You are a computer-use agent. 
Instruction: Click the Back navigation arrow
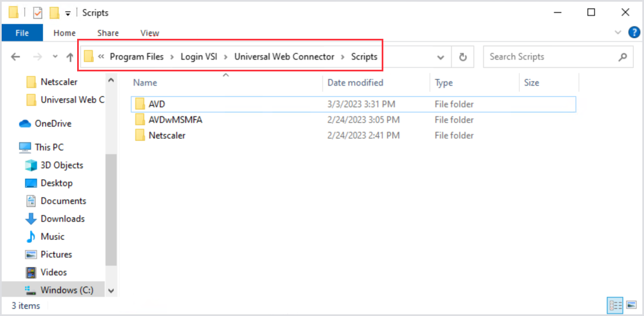click(x=16, y=57)
